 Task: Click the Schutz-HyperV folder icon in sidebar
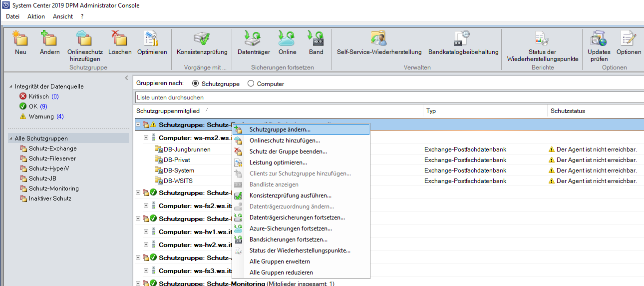click(x=23, y=168)
